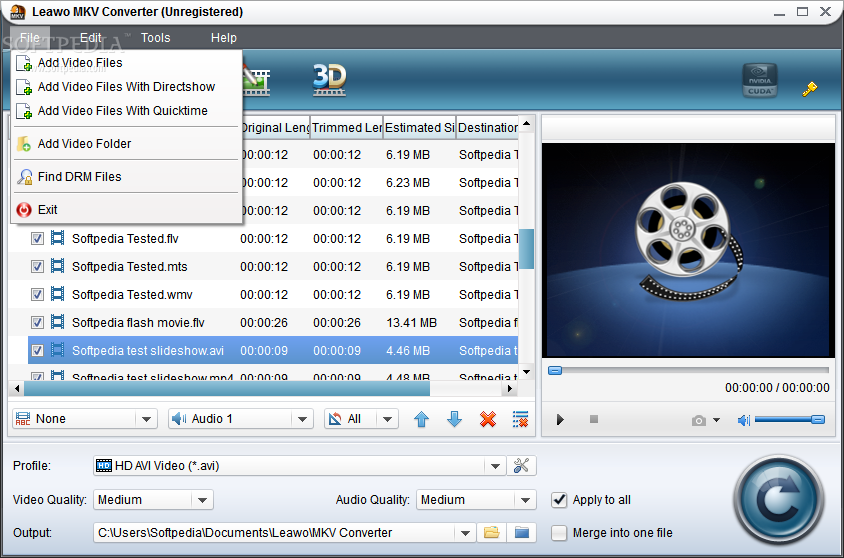The image size is (844, 558).
Task: Choose Find DRM Files menu item
Action: [x=126, y=176]
